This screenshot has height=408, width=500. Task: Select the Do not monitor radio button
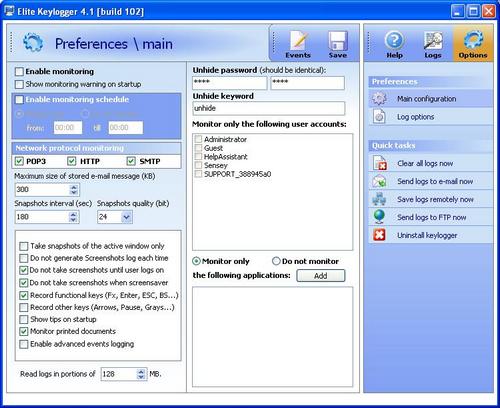click(276, 261)
